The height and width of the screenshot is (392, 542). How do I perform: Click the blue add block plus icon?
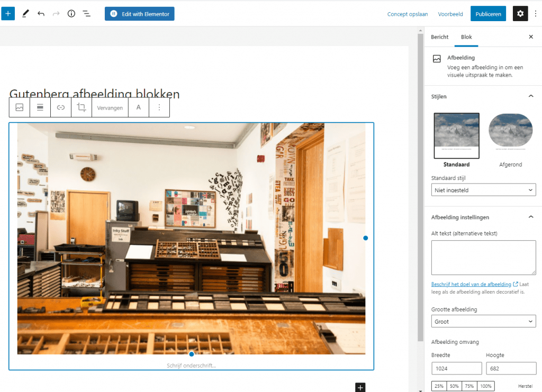(x=8, y=14)
